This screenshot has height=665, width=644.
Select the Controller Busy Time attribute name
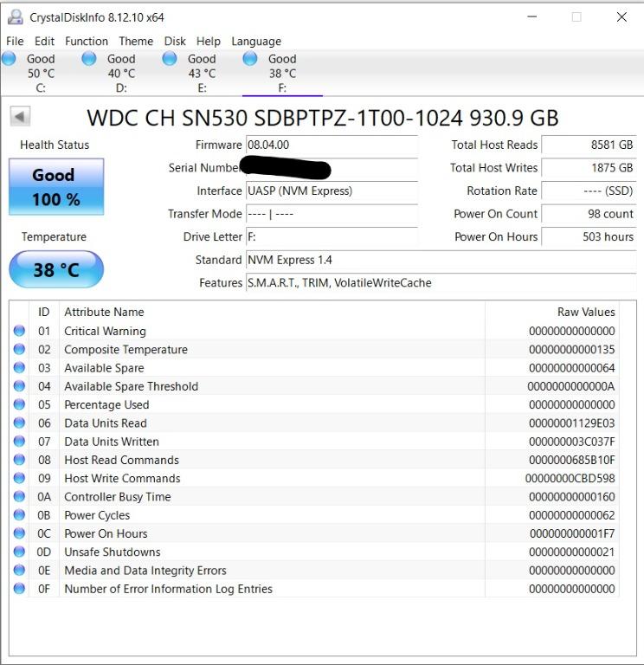click(x=118, y=497)
